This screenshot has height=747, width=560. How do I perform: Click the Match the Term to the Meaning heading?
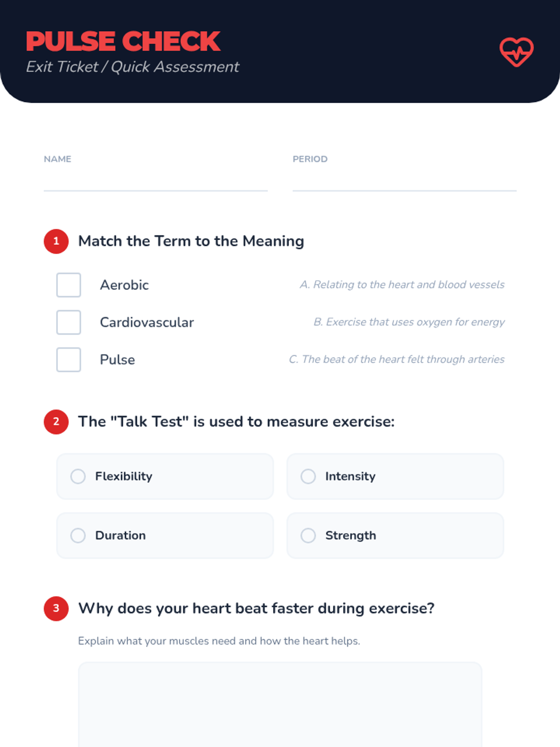pyautogui.click(x=191, y=241)
